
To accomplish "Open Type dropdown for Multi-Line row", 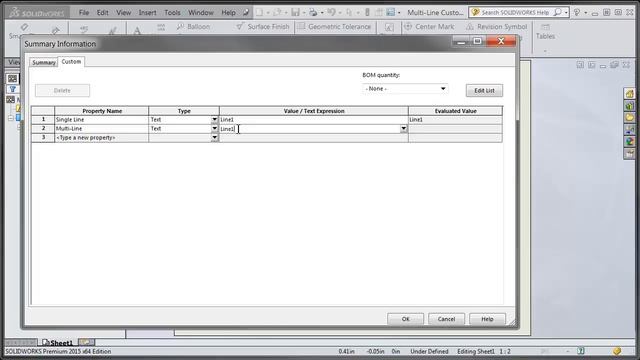I will pos(214,129).
